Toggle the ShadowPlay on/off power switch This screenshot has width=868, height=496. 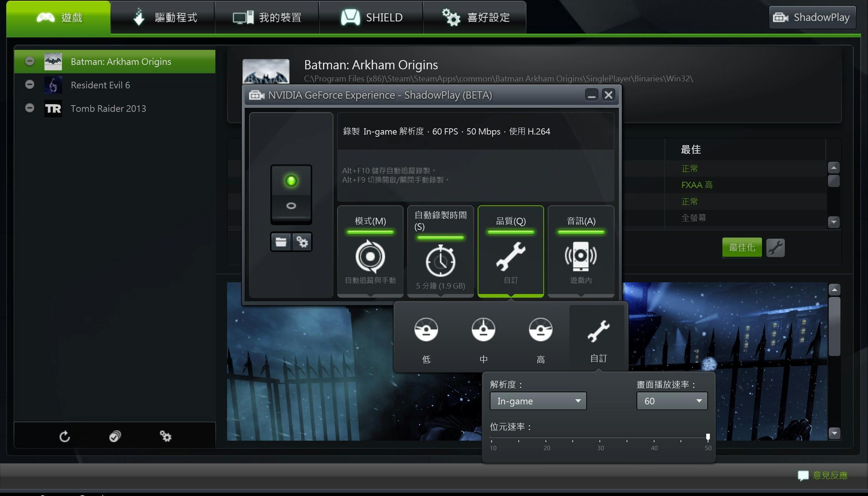click(291, 194)
